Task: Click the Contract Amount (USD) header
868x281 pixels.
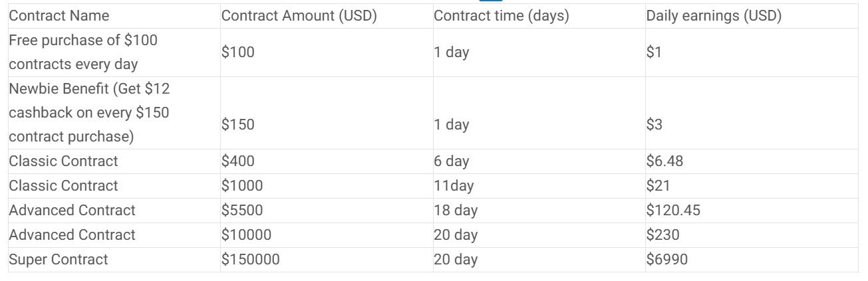Action: [x=299, y=16]
